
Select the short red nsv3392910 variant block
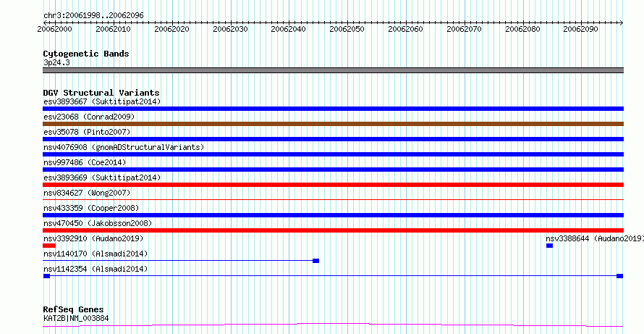49,246
